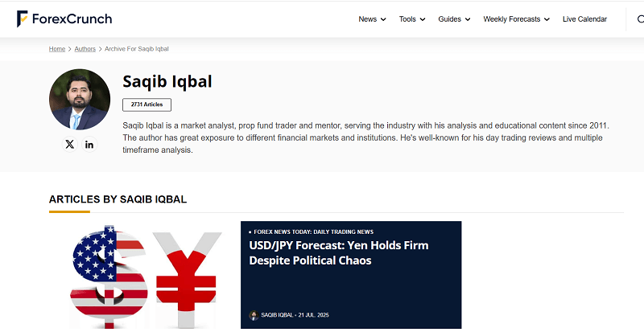Click the author biography paragraph
Image resolution: width=644 pixels, height=332 pixels.
pos(365,138)
